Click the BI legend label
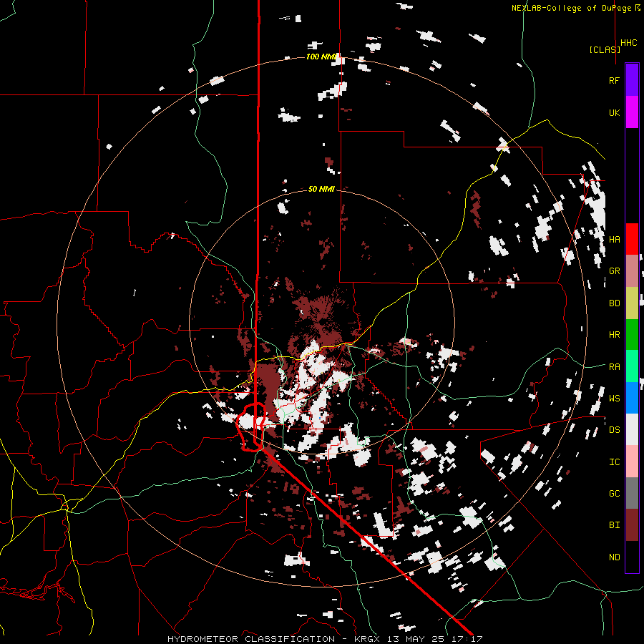Screen dimensions: 644x644 click(614, 525)
